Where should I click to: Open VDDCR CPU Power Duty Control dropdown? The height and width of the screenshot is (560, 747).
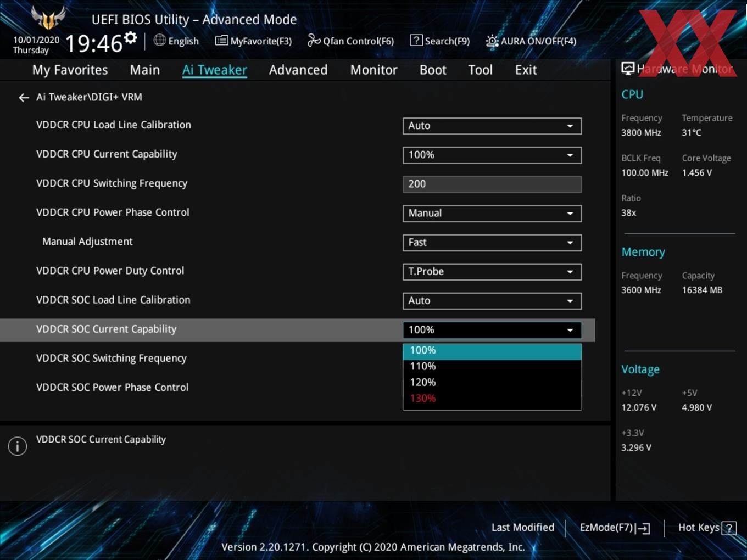492,271
